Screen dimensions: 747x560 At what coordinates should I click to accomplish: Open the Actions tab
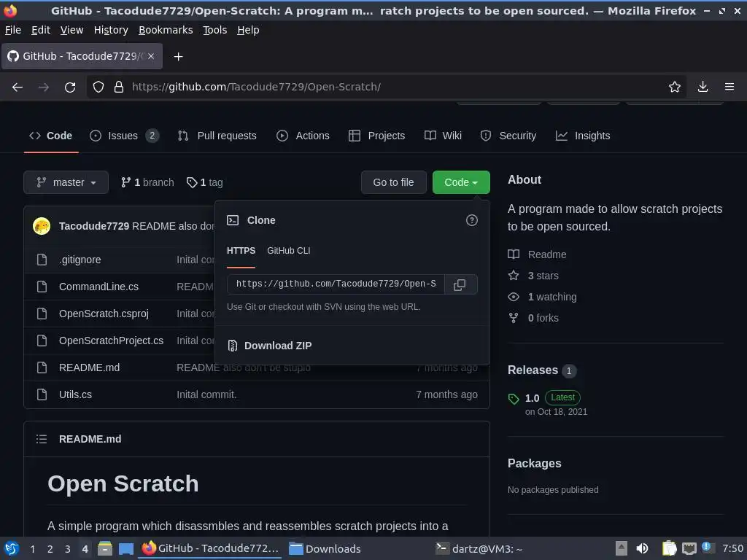(x=303, y=136)
